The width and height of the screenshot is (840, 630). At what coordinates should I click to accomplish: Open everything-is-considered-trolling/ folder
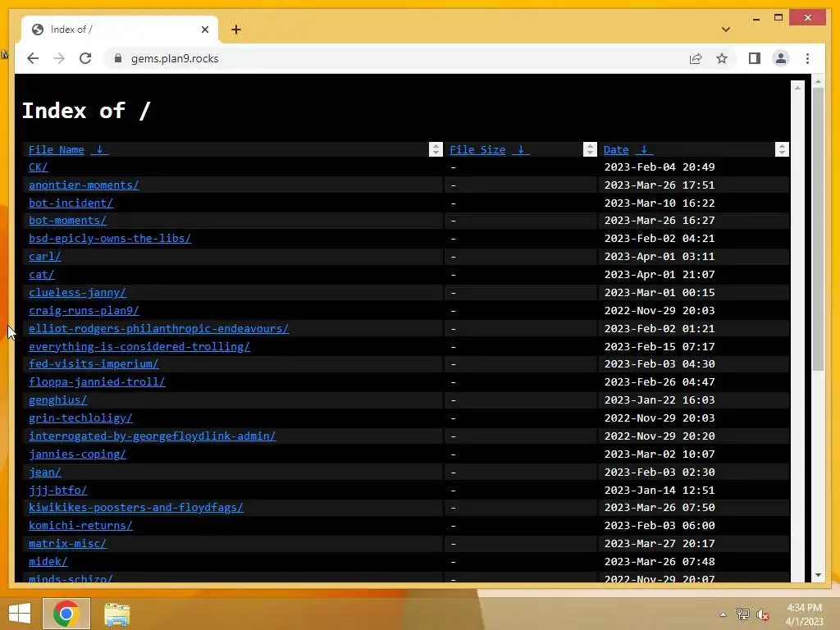coord(139,347)
